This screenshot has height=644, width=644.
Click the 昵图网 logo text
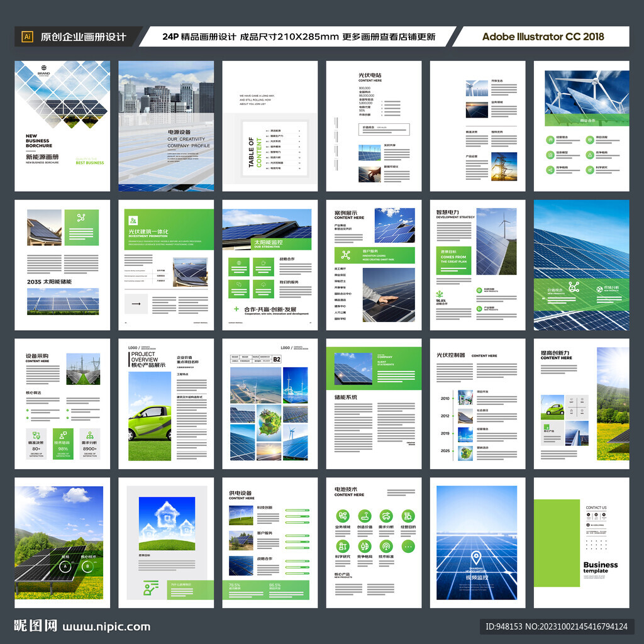[x=36, y=626]
